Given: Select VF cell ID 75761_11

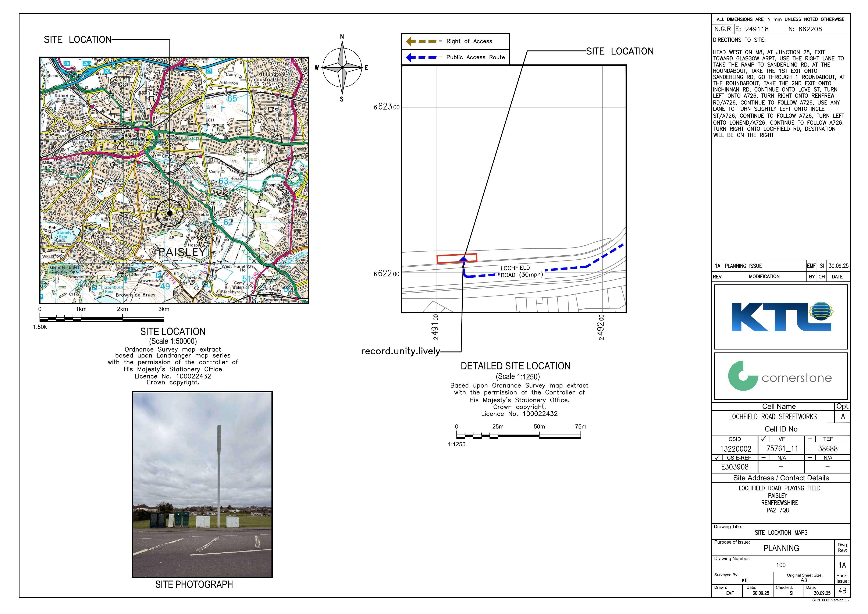Looking at the screenshot, I should 782,449.
